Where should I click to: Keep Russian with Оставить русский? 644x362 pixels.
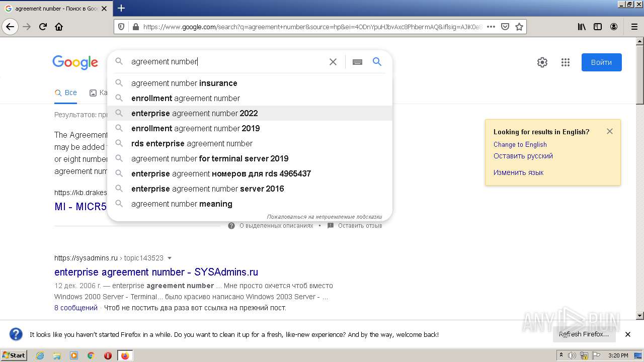point(523,156)
